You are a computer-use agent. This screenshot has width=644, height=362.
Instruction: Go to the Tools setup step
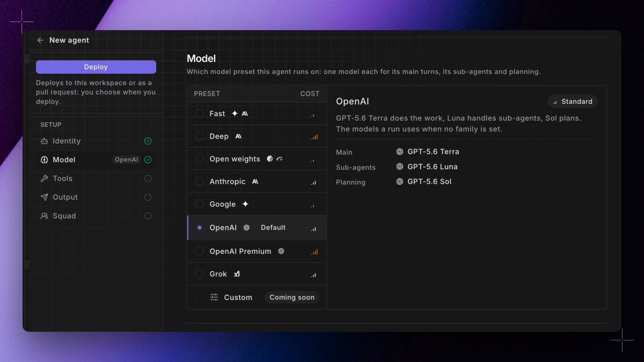(x=96, y=179)
